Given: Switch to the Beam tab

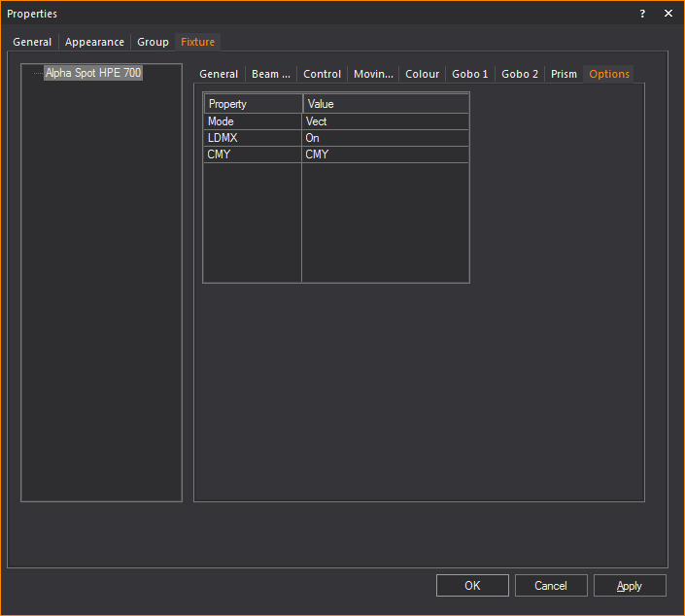Looking at the screenshot, I should [x=271, y=74].
